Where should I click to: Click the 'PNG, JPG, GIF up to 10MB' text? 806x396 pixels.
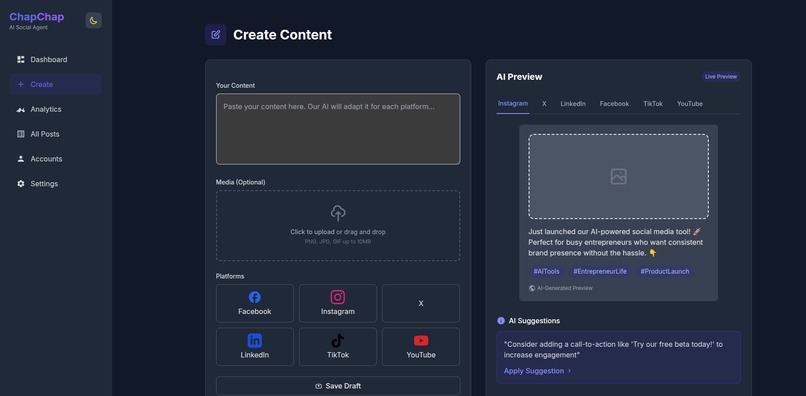tap(338, 242)
